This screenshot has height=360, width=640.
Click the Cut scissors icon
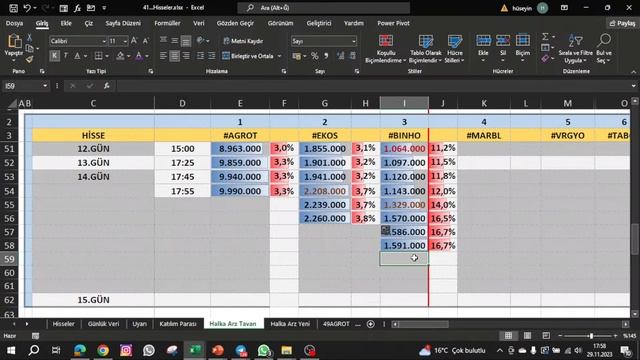(29, 38)
